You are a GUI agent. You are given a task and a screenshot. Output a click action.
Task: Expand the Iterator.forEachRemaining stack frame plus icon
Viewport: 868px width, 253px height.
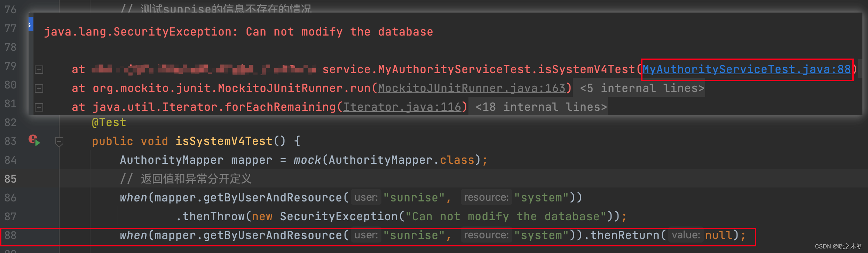click(39, 107)
